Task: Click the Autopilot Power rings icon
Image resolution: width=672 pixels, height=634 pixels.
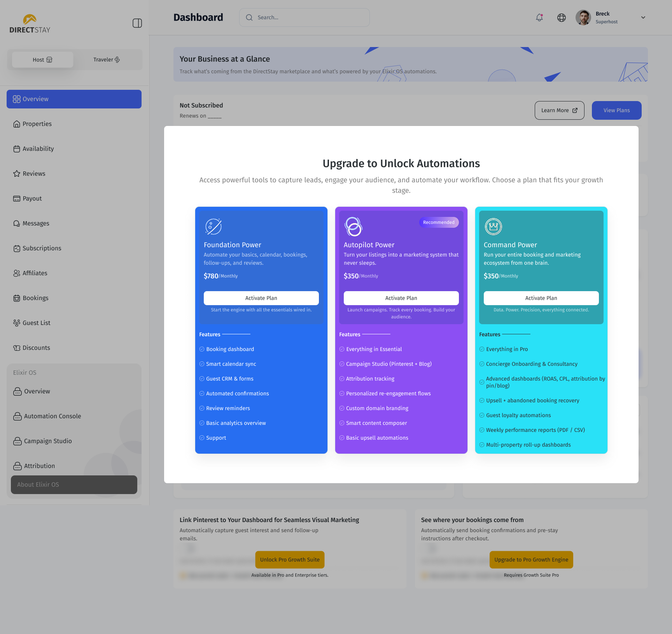Action: pyautogui.click(x=353, y=227)
